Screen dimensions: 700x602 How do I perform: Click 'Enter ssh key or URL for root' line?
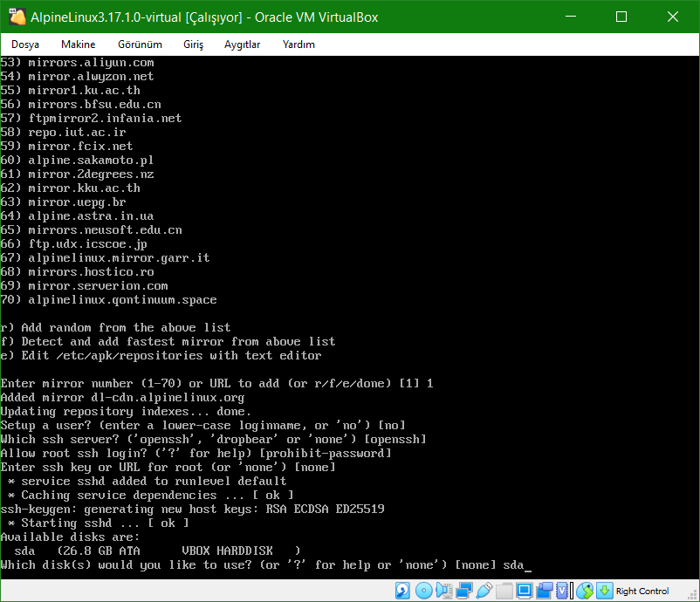(168, 468)
